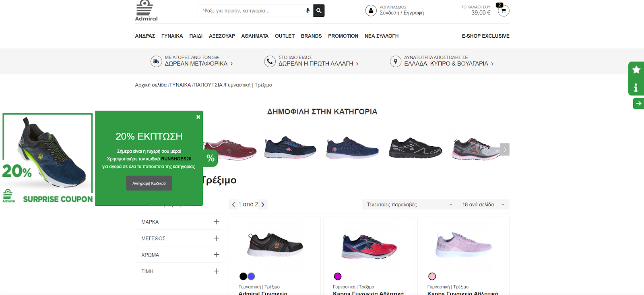This screenshot has height=295, width=644.
Task: Open E-SHOP EXCLUSIVE section
Action: point(485,36)
